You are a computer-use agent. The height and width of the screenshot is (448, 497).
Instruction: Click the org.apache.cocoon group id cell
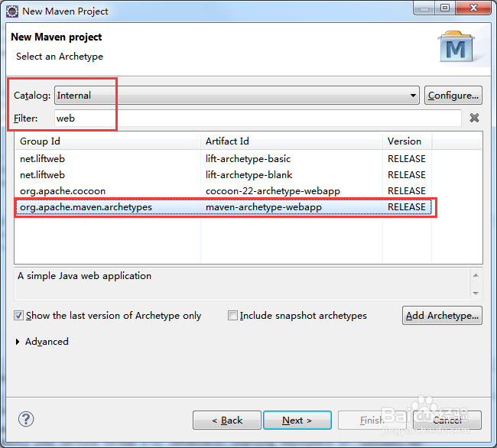[x=63, y=191]
